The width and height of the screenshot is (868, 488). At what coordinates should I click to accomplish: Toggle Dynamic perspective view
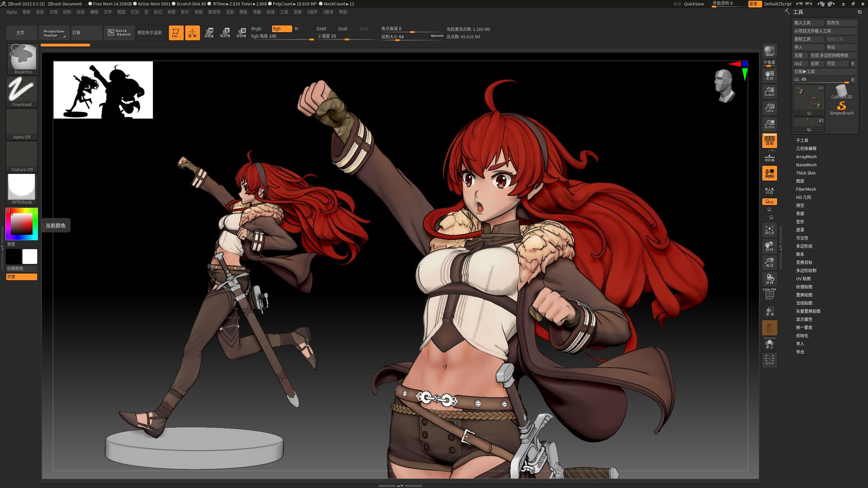(x=769, y=140)
